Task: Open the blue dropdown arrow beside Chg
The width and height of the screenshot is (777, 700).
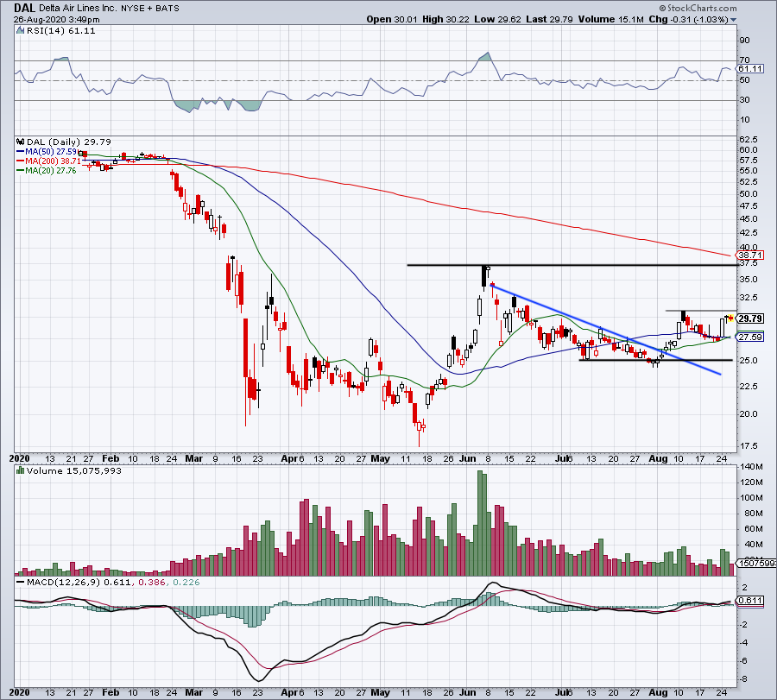Action: [x=733, y=20]
